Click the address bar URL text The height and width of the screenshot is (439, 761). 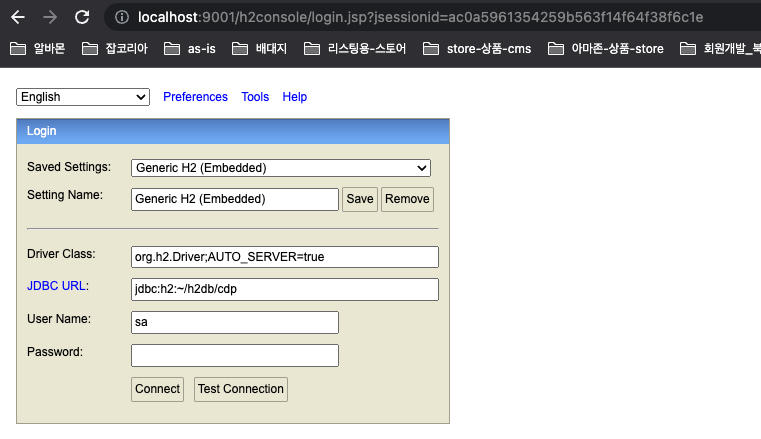tap(420, 17)
